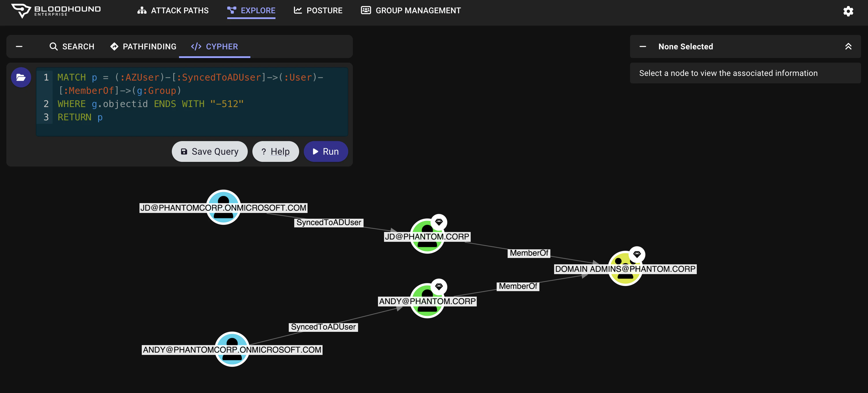Open Cypher Help
The image size is (868, 393).
pos(275,151)
